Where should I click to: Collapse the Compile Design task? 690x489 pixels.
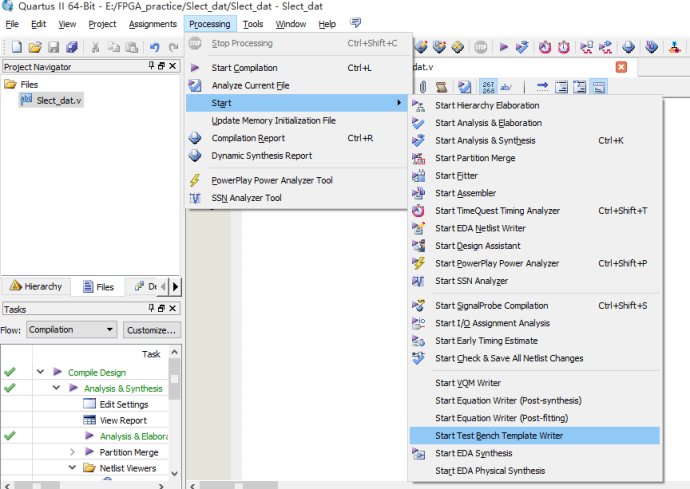[40, 372]
